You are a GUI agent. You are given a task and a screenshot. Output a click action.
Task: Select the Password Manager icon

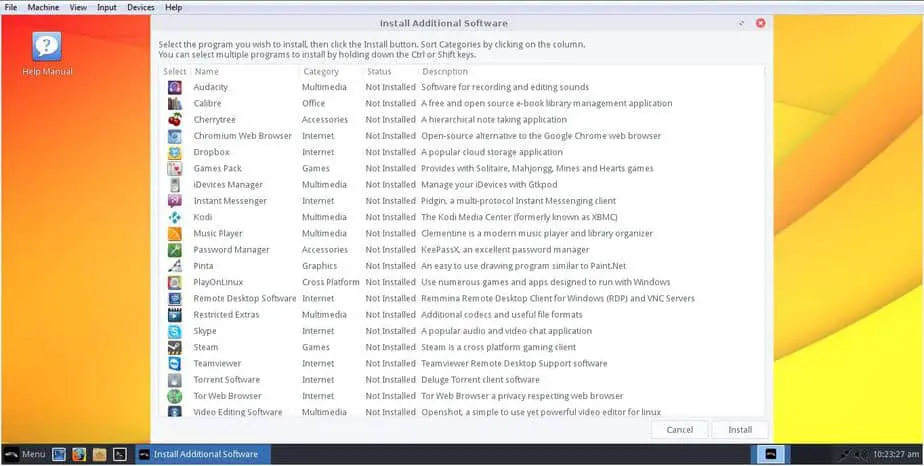tap(174, 250)
